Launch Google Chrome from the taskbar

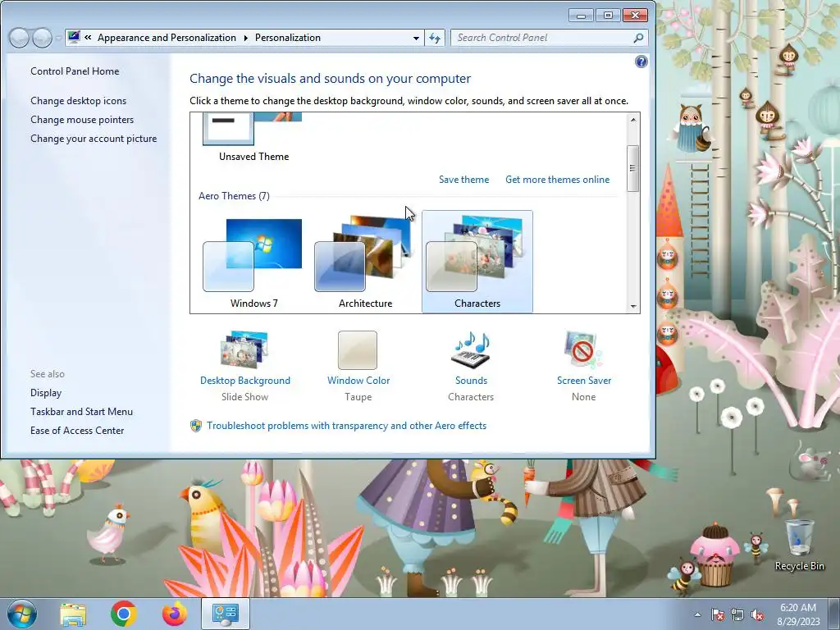(x=124, y=614)
